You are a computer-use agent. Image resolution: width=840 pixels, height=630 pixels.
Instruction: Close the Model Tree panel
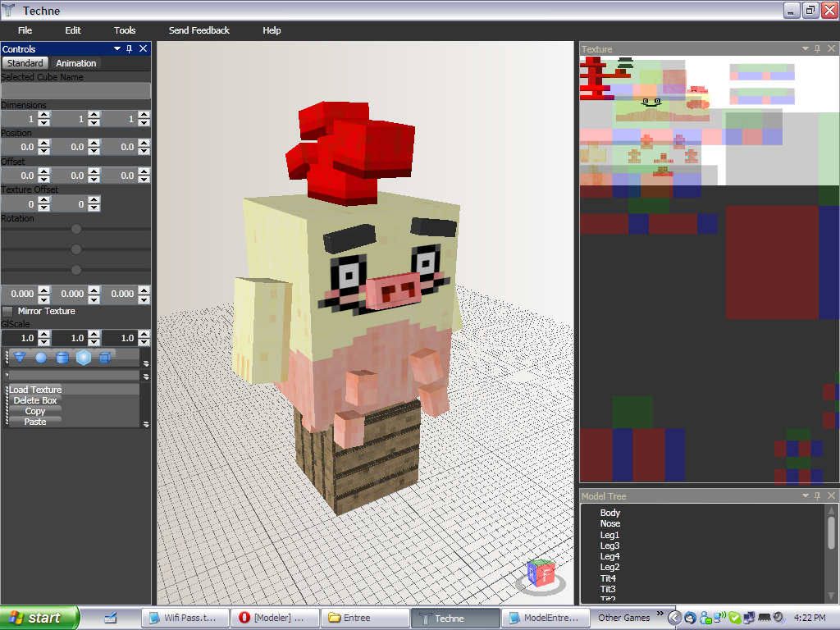click(832, 496)
